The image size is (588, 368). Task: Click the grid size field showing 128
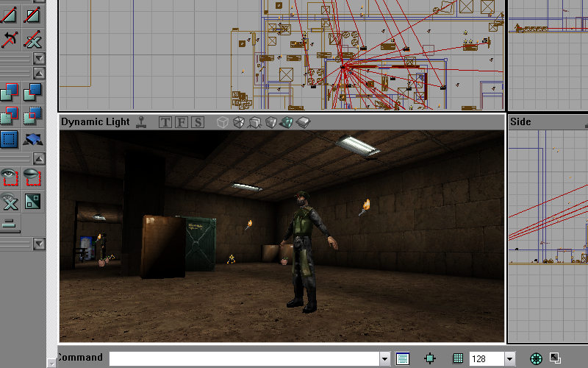pyautogui.click(x=487, y=359)
